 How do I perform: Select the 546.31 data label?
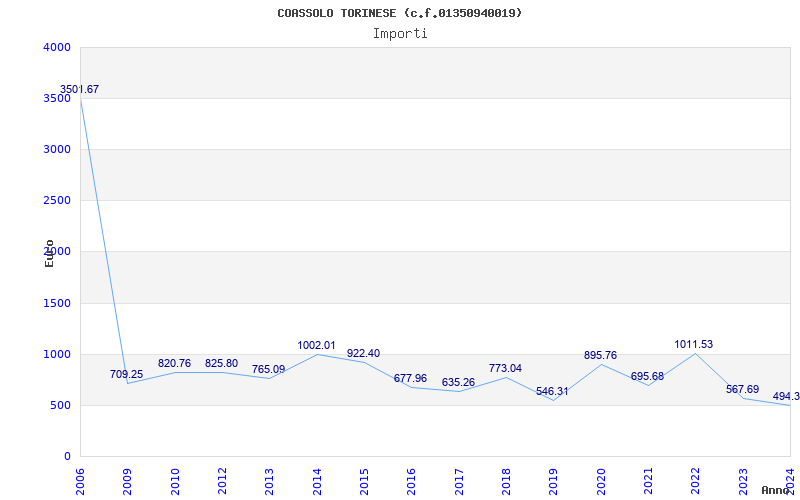pyautogui.click(x=552, y=392)
